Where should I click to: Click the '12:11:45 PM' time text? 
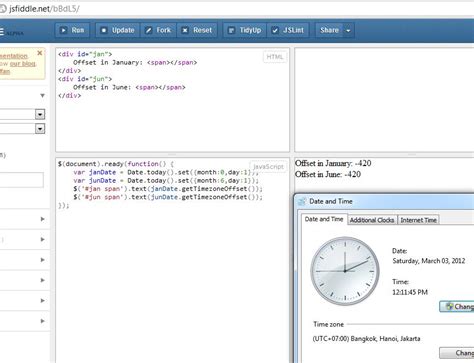click(410, 292)
